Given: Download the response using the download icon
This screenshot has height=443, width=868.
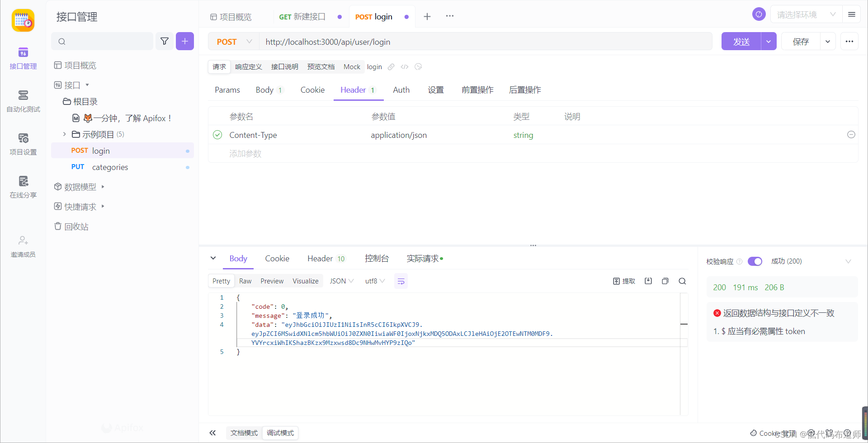Looking at the screenshot, I should [x=648, y=281].
